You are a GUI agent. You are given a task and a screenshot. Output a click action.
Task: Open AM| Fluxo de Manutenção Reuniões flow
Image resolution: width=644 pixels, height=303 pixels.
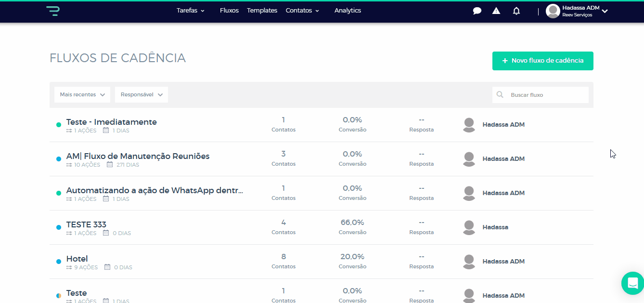coord(138,156)
